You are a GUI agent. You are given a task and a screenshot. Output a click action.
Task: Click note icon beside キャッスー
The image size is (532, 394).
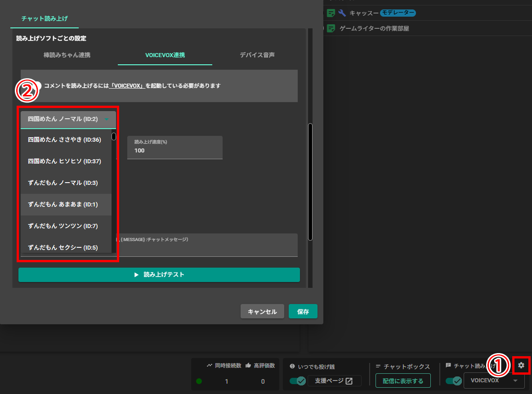pyautogui.click(x=331, y=13)
